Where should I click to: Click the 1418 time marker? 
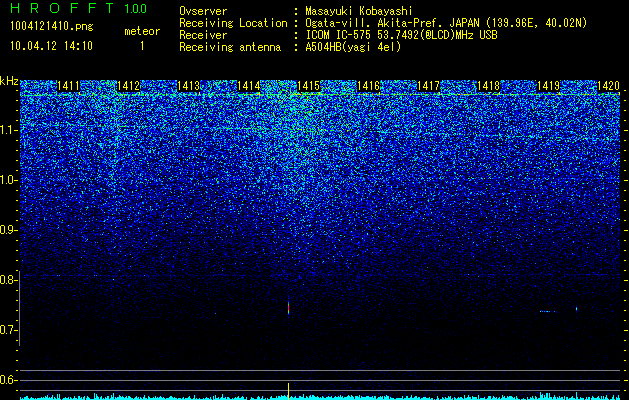tap(489, 86)
